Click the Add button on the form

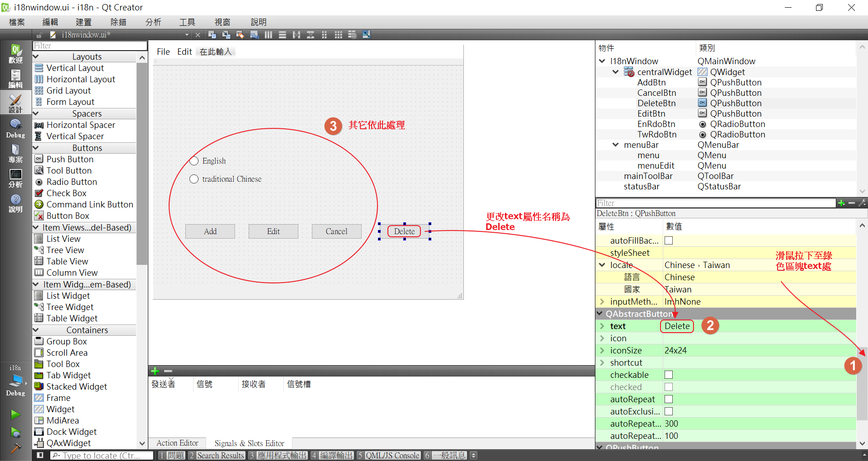tap(210, 231)
